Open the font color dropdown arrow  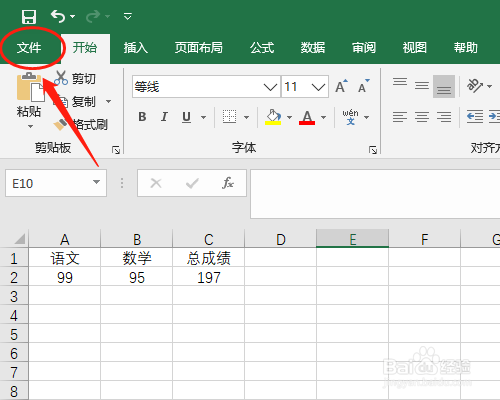[323, 117]
